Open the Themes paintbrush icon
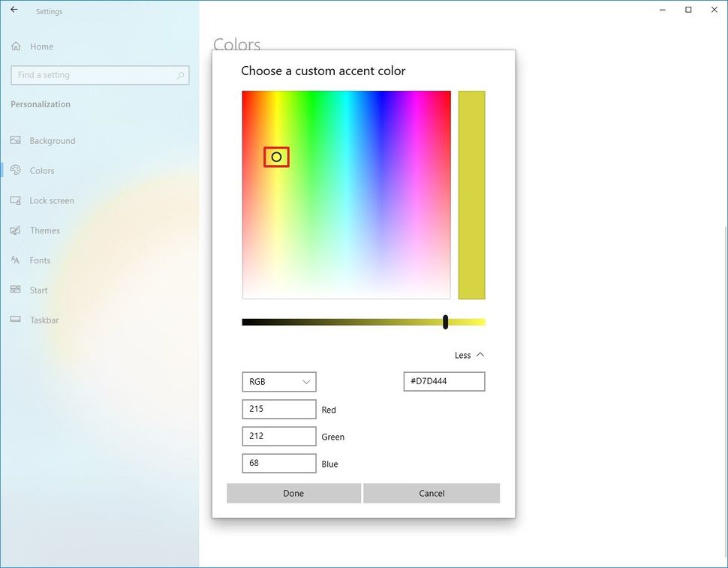 point(16,230)
